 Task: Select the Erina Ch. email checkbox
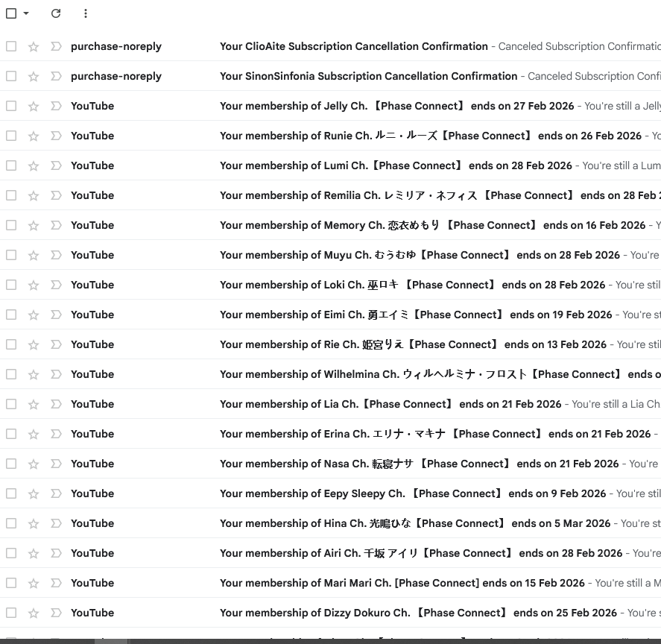(11, 434)
